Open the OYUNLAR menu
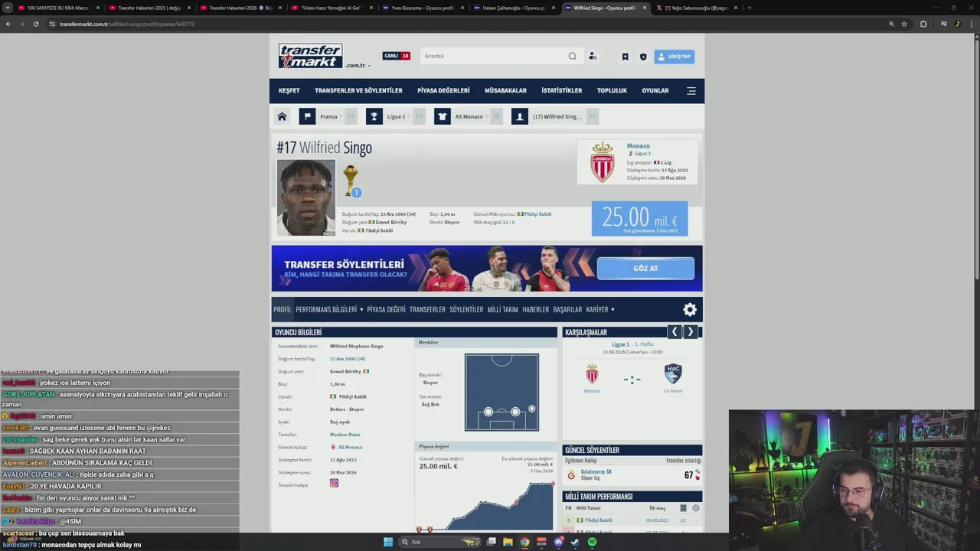This screenshot has height=551, width=980. pyautogui.click(x=655, y=90)
